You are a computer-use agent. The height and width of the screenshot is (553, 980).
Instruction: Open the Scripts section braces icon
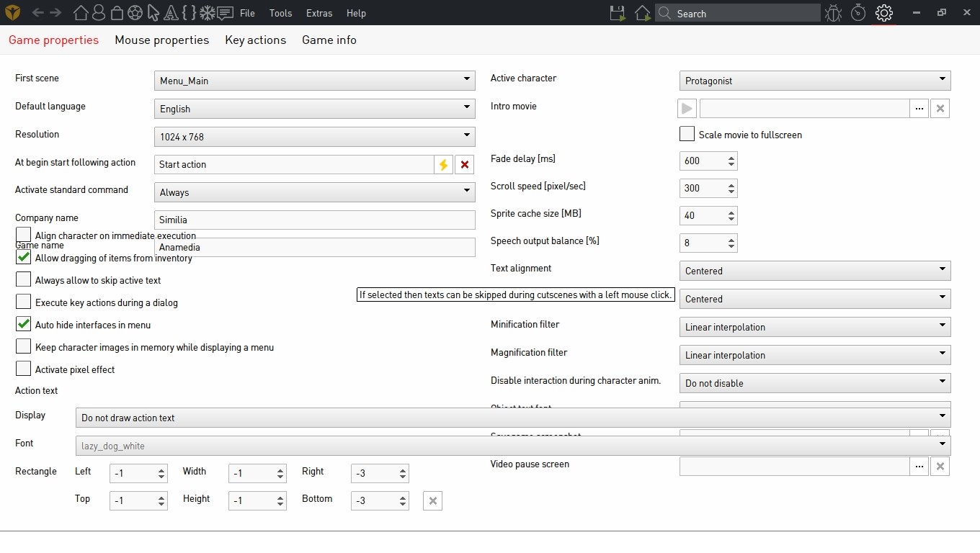(x=189, y=13)
